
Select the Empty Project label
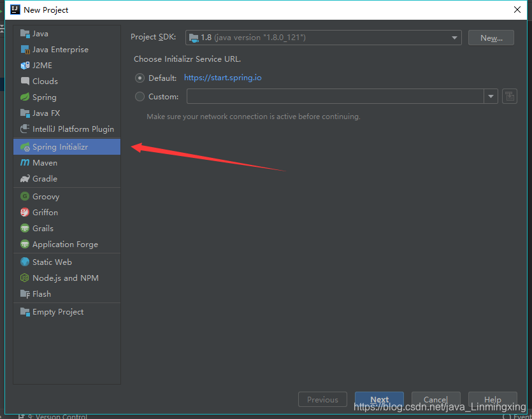point(58,312)
